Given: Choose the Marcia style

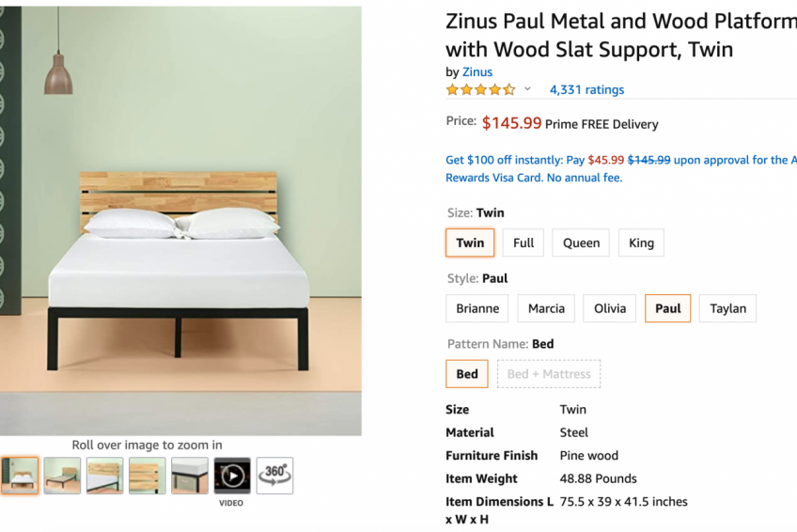Looking at the screenshot, I should coord(546,308).
